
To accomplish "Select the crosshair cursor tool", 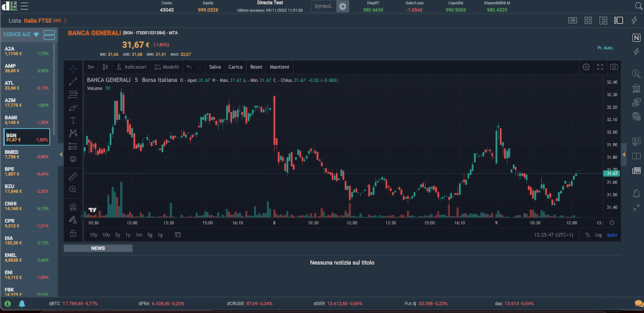I will click(x=73, y=68).
